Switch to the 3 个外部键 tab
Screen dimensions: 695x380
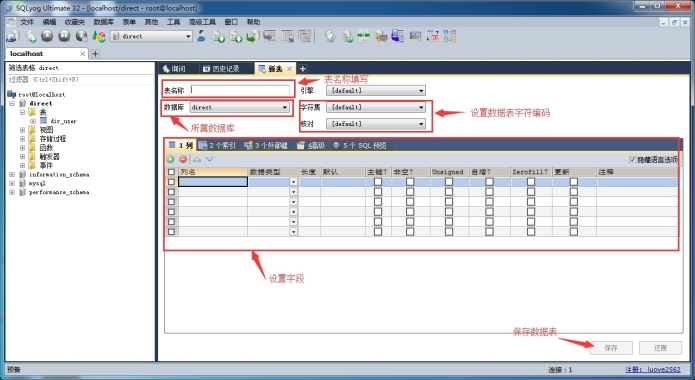click(x=266, y=145)
